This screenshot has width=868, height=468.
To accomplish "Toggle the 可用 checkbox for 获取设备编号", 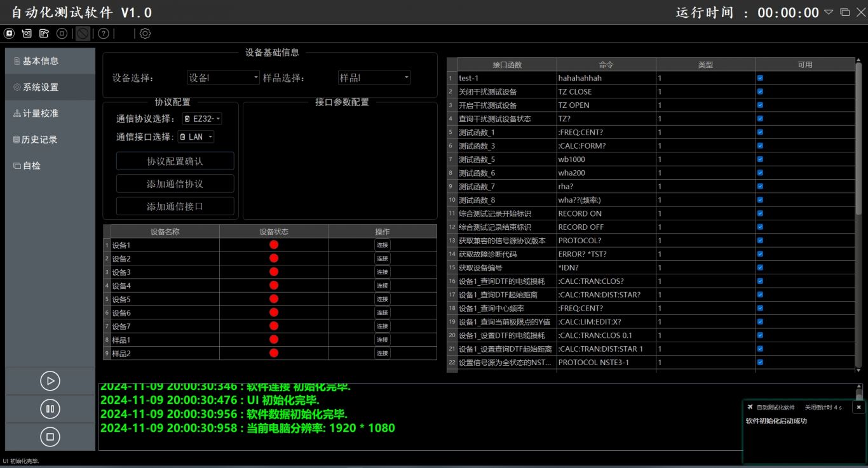I will pyautogui.click(x=760, y=267).
